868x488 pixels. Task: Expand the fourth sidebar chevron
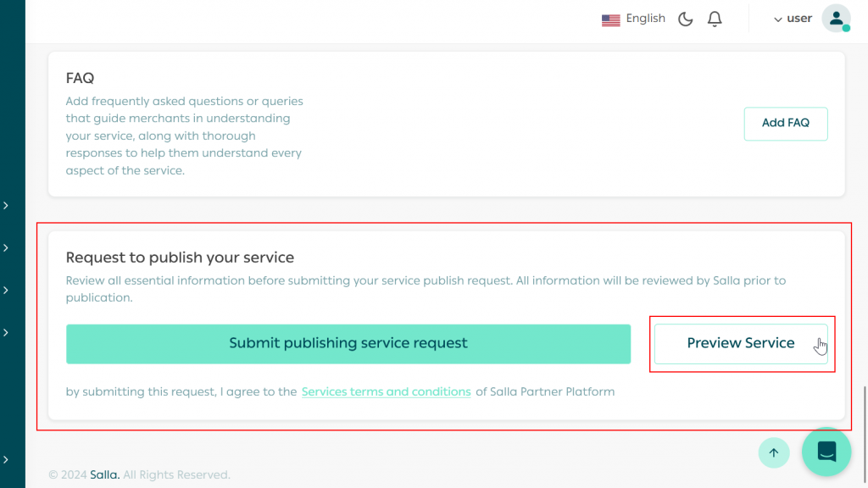click(x=6, y=332)
